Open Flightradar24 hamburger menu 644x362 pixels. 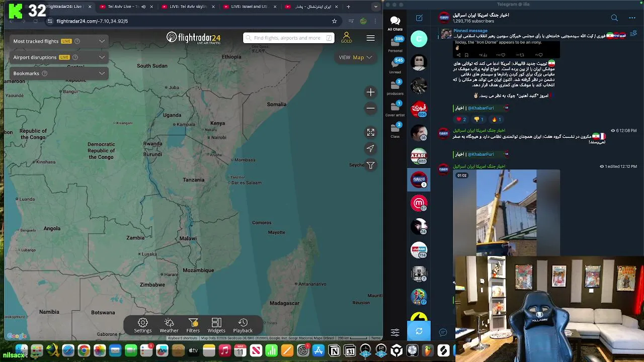pyautogui.click(x=370, y=38)
